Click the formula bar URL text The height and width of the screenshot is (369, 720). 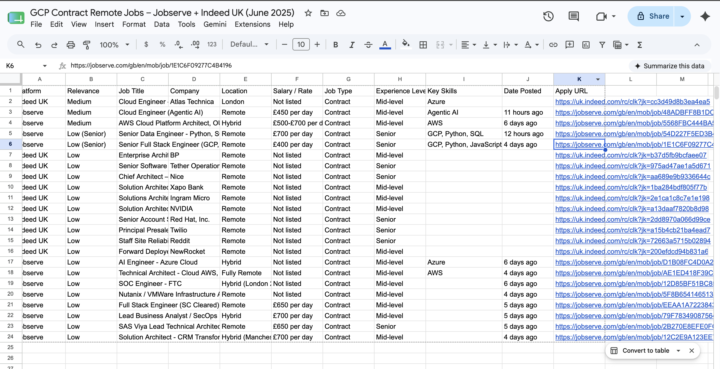coord(151,66)
